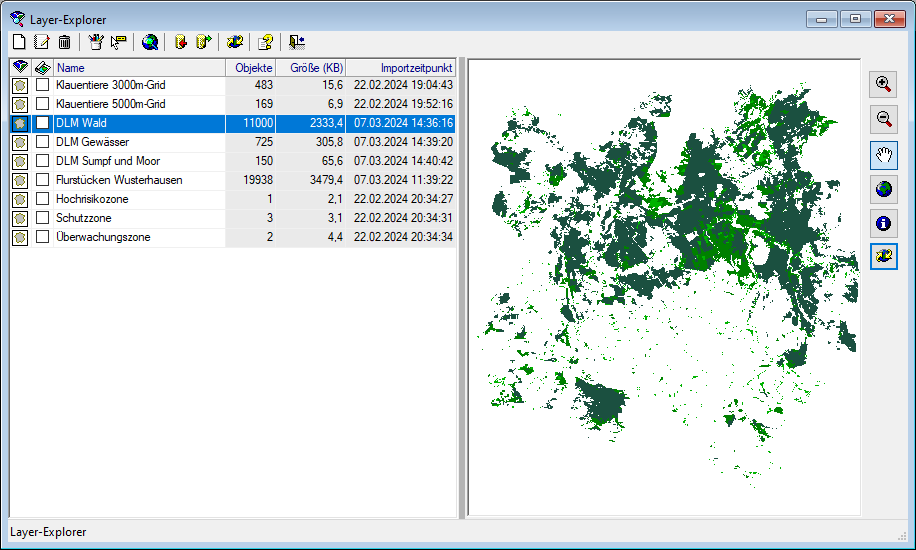916x550 pixels.
Task: Select the Flurstücken Wusterhausen layer name
Action: [x=119, y=180]
